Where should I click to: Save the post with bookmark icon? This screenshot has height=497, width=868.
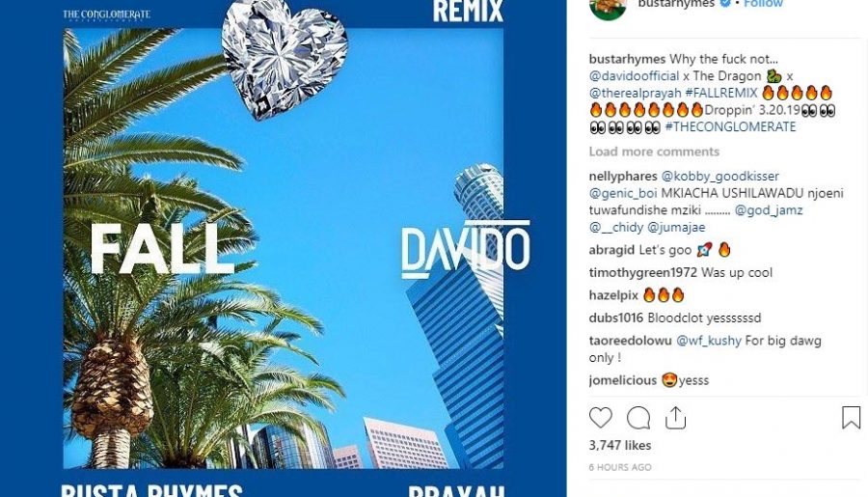click(851, 418)
